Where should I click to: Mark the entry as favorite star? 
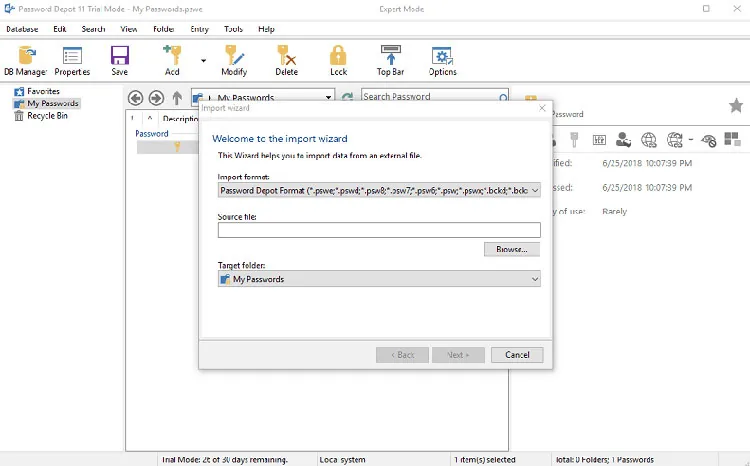click(x=736, y=105)
